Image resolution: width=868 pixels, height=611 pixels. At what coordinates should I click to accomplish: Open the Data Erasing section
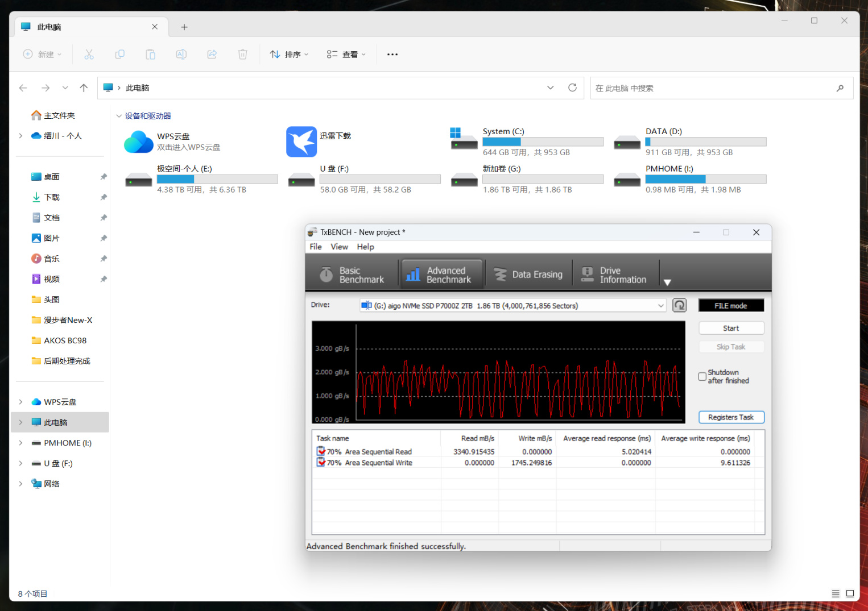[x=528, y=275]
